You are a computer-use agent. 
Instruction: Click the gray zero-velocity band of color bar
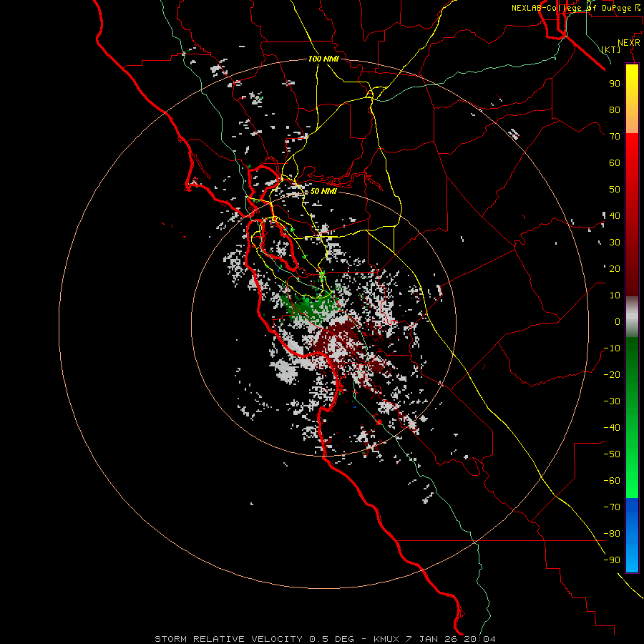tap(632, 317)
